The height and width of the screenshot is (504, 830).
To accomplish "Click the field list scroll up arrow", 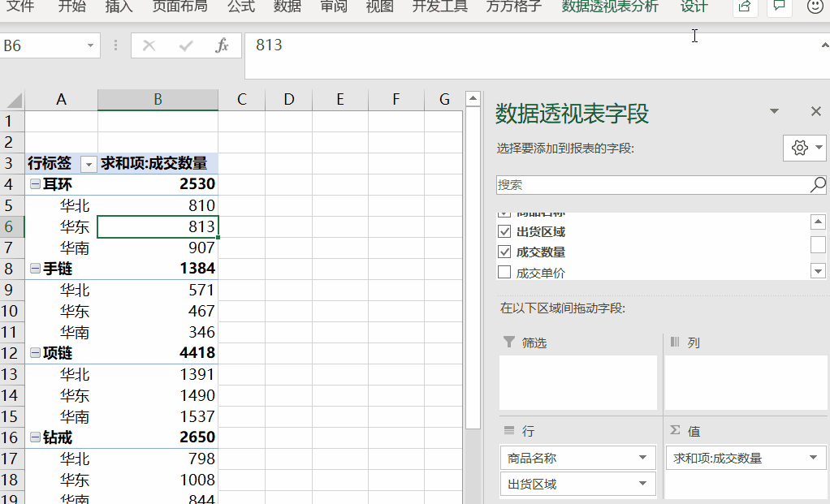I will coord(818,222).
